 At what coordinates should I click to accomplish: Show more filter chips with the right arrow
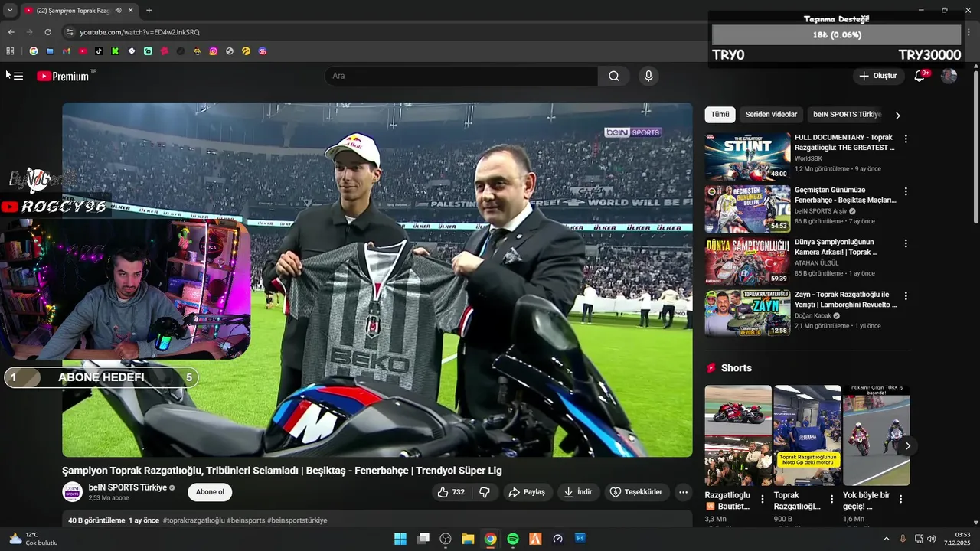897,116
